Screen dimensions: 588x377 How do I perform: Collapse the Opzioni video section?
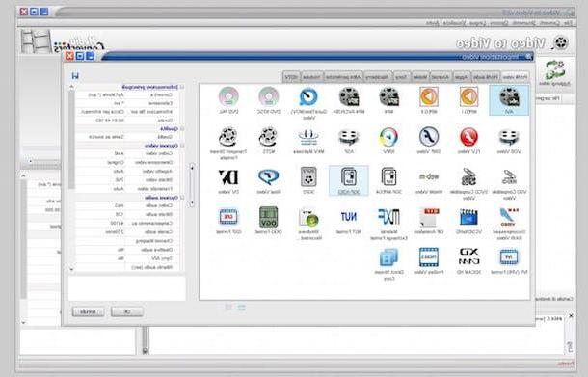point(182,146)
